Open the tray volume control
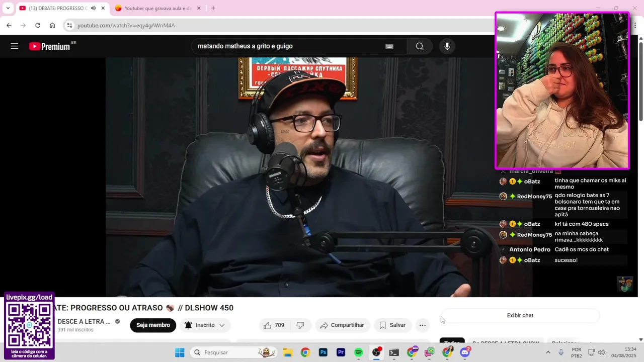 [602, 352]
